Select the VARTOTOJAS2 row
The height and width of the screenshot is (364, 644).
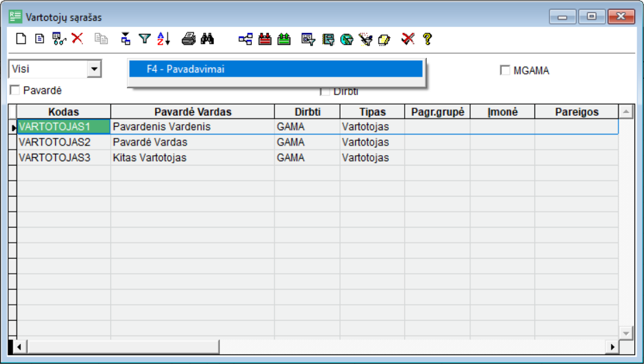coord(55,142)
